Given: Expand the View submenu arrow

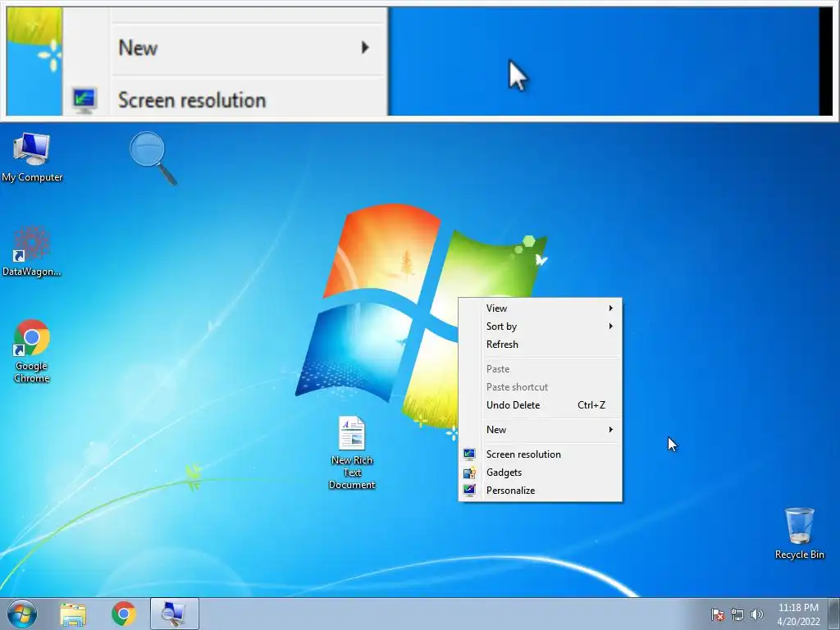Looking at the screenshot, I should click(x=610, y=308).
